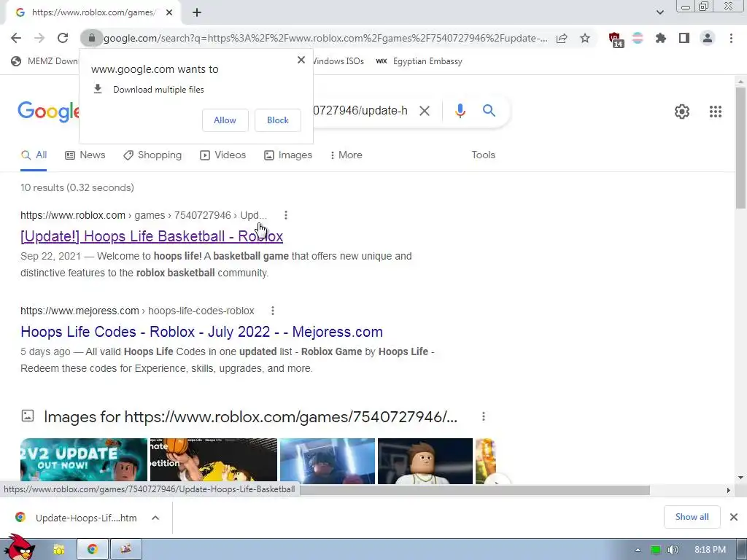Open the 2V2 Update image thumbnail
This screenshot has height=560, width=747.
(84, 461)
